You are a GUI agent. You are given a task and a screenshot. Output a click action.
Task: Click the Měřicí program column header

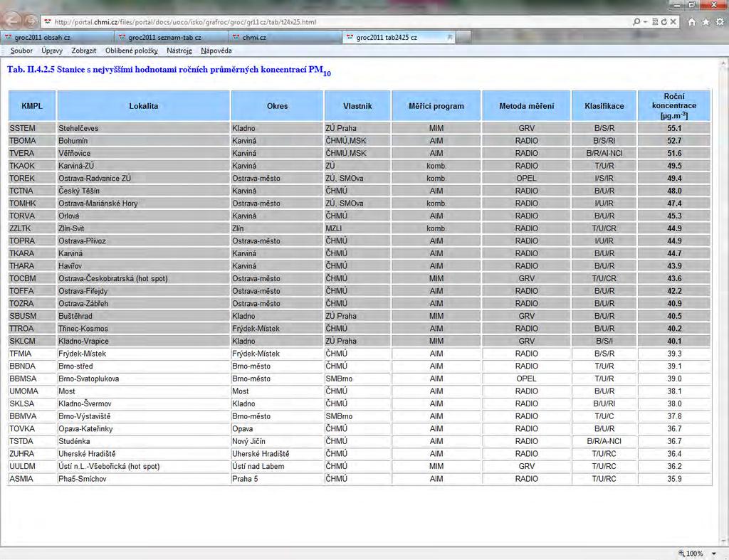(x=436, y=106)
